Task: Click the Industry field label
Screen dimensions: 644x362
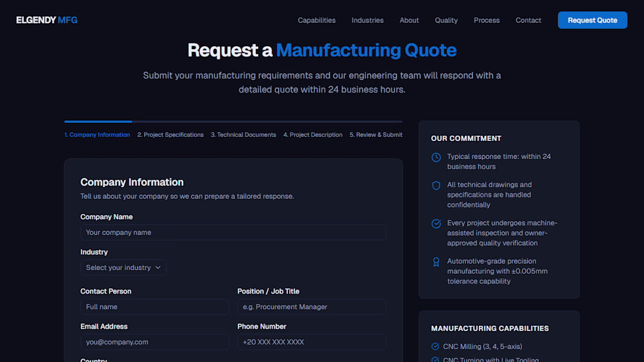Action: point(94,252)
